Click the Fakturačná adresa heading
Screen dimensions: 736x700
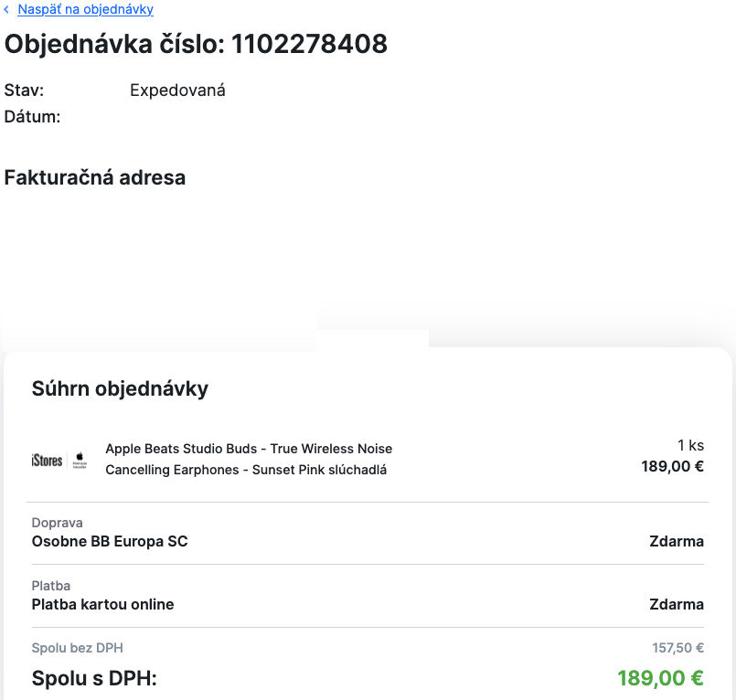coord(95,177)
